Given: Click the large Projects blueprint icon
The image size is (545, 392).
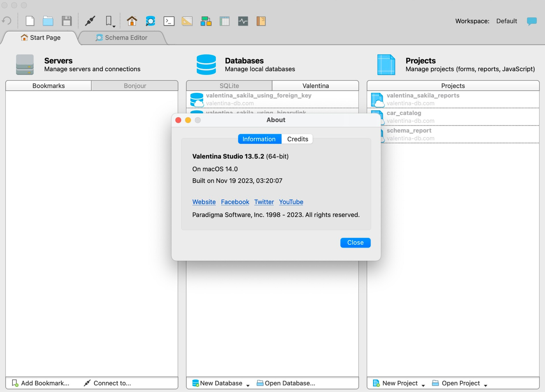Looking at the screenshot, I should point(386,65).
